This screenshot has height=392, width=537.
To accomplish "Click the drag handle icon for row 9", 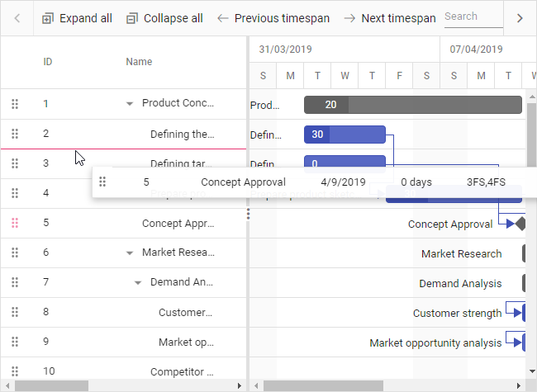I will coord(15,342).
